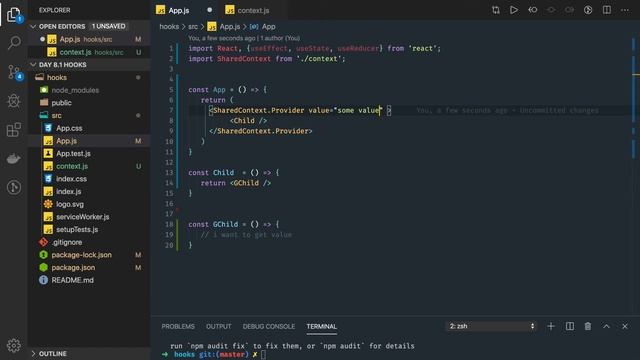
Task: Click into the terminal prompt line
Action: [x=263, y=354]
